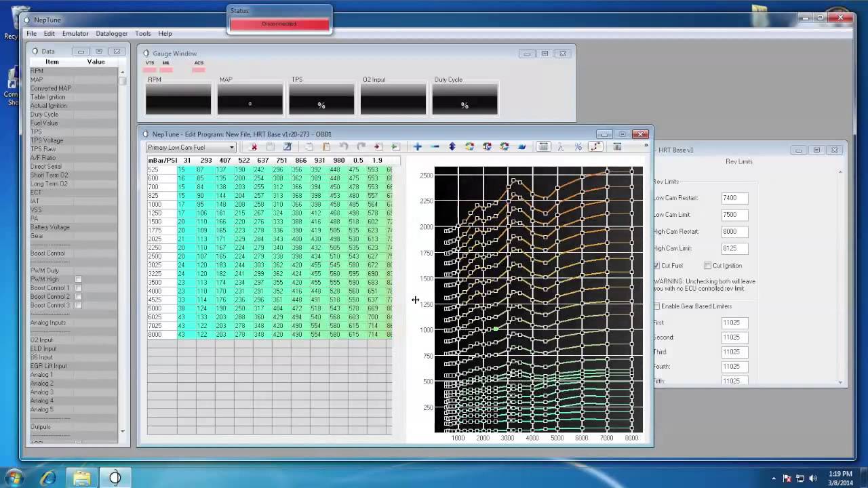
Task: Expand the toolbar overflow chevron
Action: coord(646,145)
